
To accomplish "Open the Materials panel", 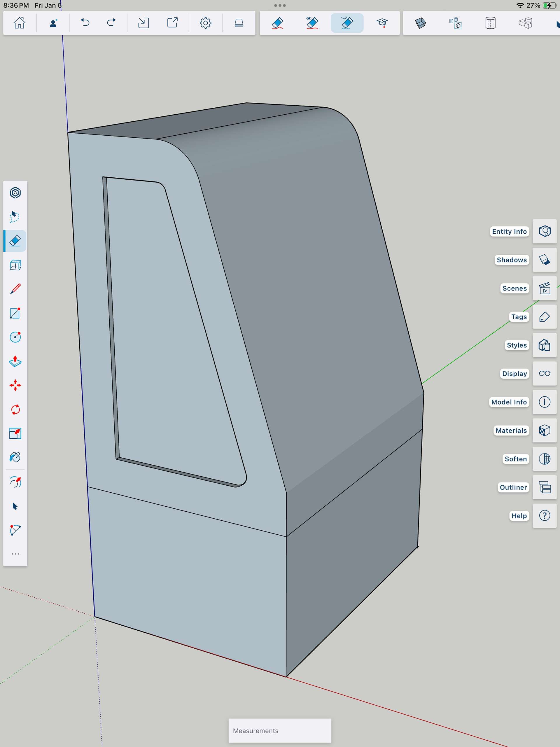I will (544, 431).
